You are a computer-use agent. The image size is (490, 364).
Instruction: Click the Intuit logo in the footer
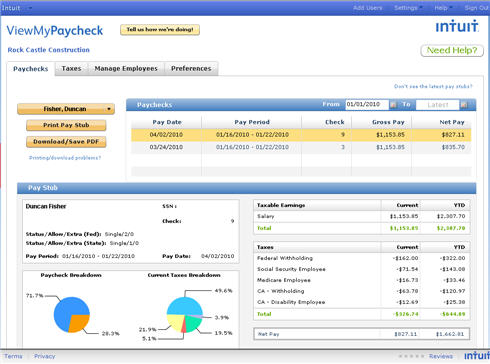(x=477, y=356)
